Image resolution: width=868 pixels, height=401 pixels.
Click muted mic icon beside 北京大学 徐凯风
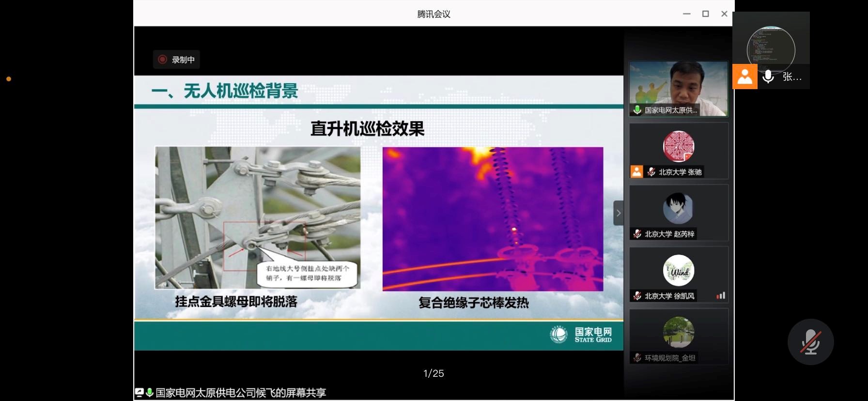(637, 296)
